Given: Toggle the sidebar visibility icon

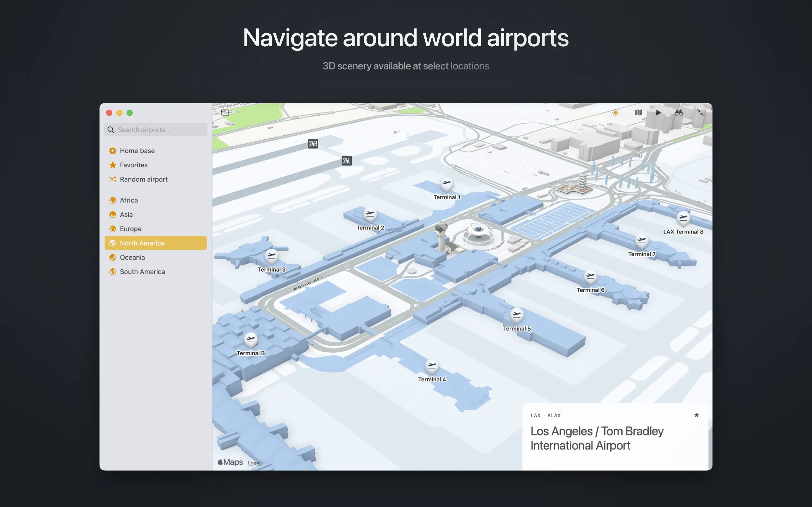Looking at the screenshot, I should [225, 113].
